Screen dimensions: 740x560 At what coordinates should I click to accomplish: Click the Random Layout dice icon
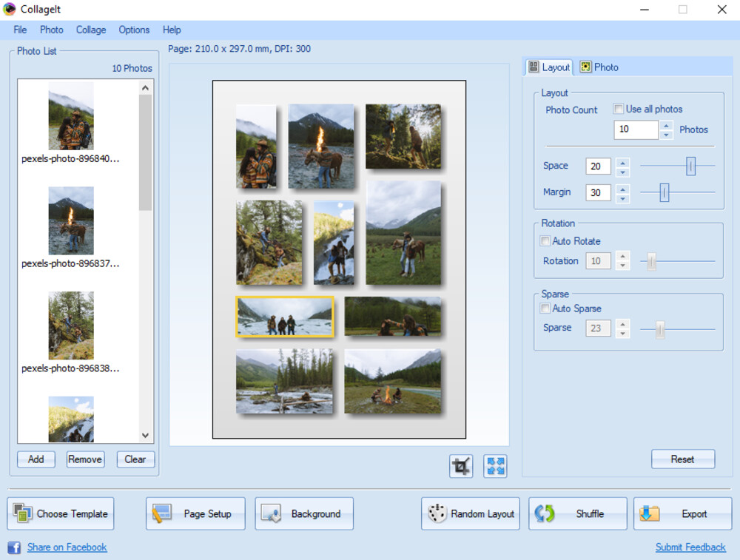pyautogui.click(x=437, y=513)
